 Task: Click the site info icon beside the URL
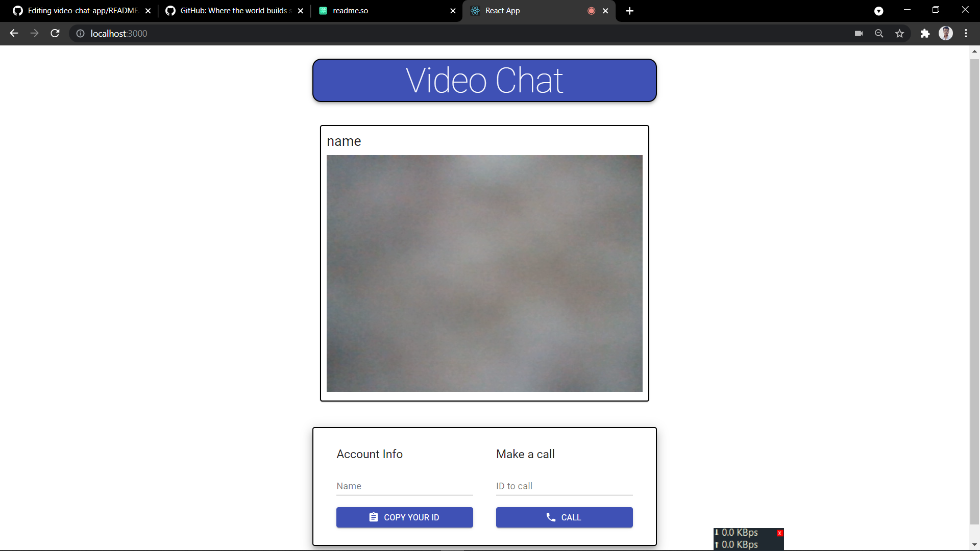[80, 33]
